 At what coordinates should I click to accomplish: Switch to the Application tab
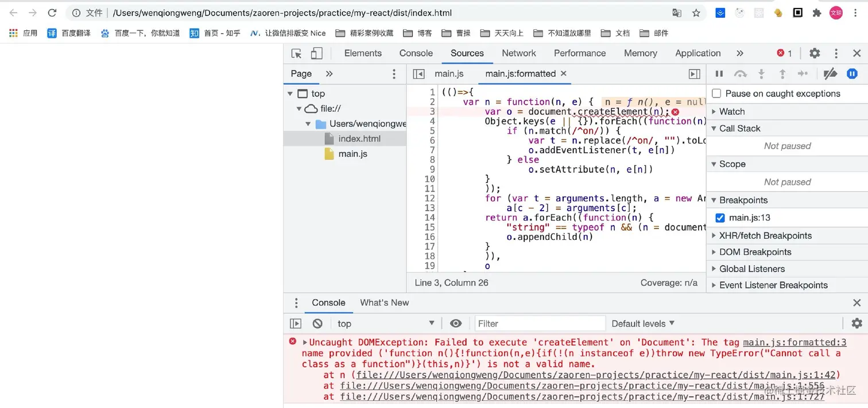coord(698,53)
